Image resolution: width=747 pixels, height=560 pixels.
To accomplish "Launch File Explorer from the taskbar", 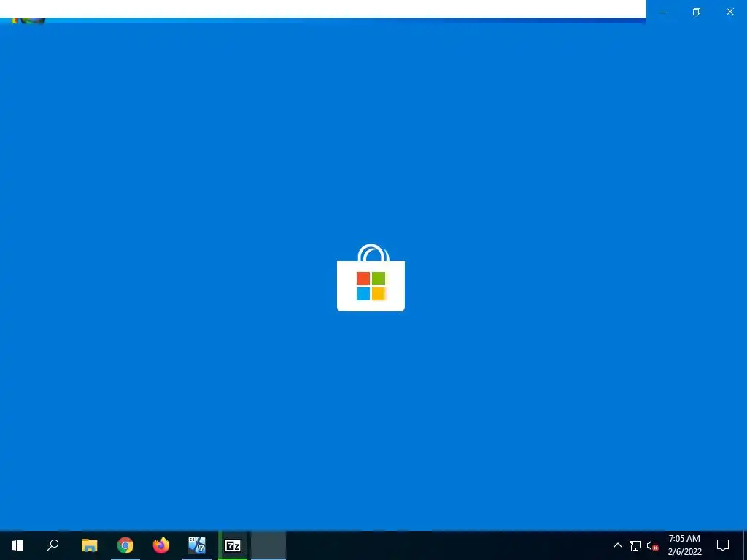I will (89, 545).
